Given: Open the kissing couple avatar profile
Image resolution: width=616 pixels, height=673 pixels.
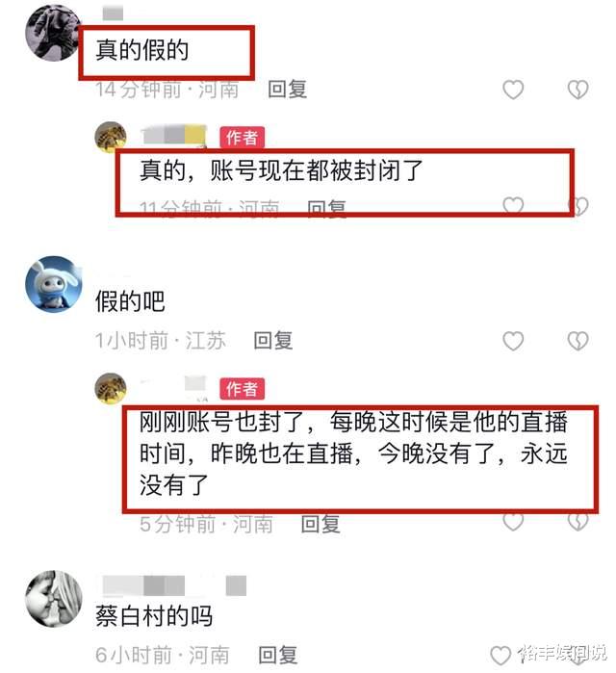Looking at the screenshot, I should [x=54, y=599].
